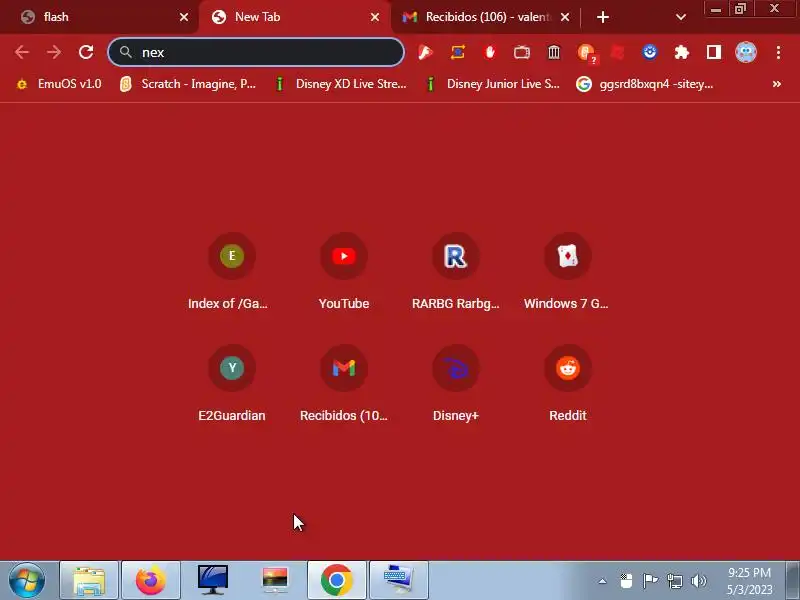Viewport: 800px width, 600px height.
Task: Open the Disney Junior Live bookmark
Action: click(493, 84)
